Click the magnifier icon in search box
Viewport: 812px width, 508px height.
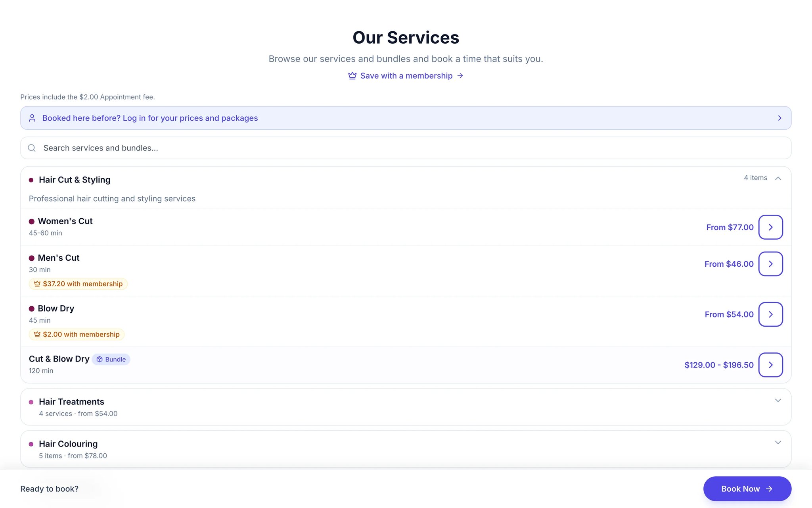tap(32, 148)
